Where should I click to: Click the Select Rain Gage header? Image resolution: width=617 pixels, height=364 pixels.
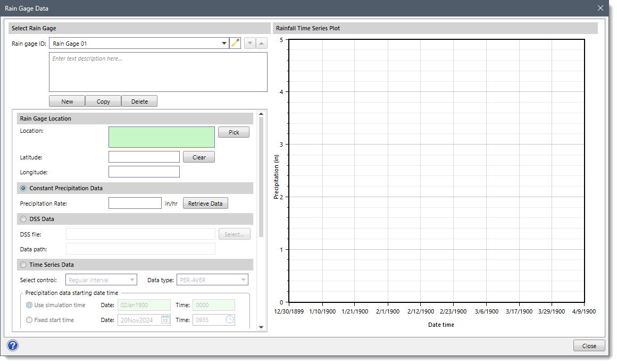139,28
